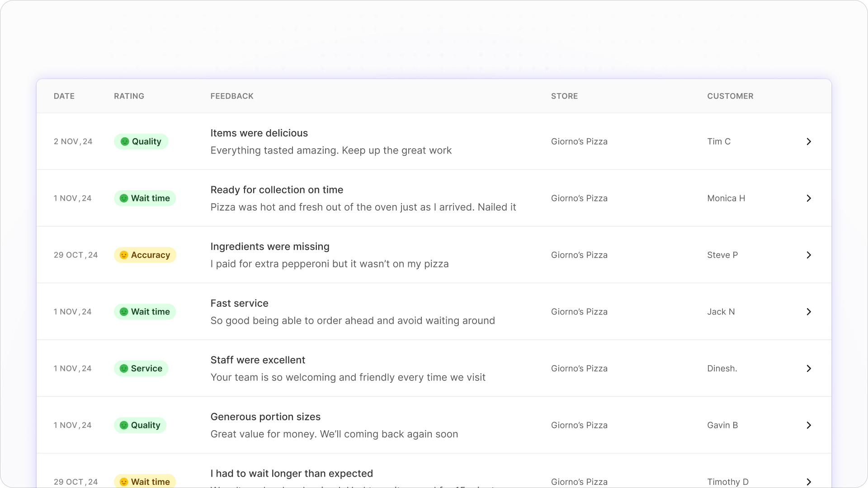This screenshot has height=488, width=868.
Task: Click the 1 NOV, 24 date on Dinesh's row
Action: (72, 368)
